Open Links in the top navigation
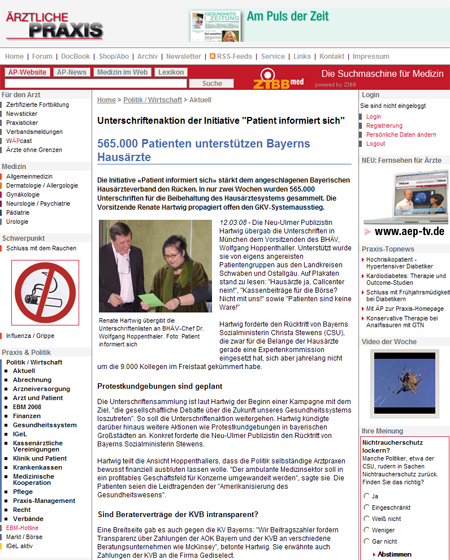 tap(302, 56)
